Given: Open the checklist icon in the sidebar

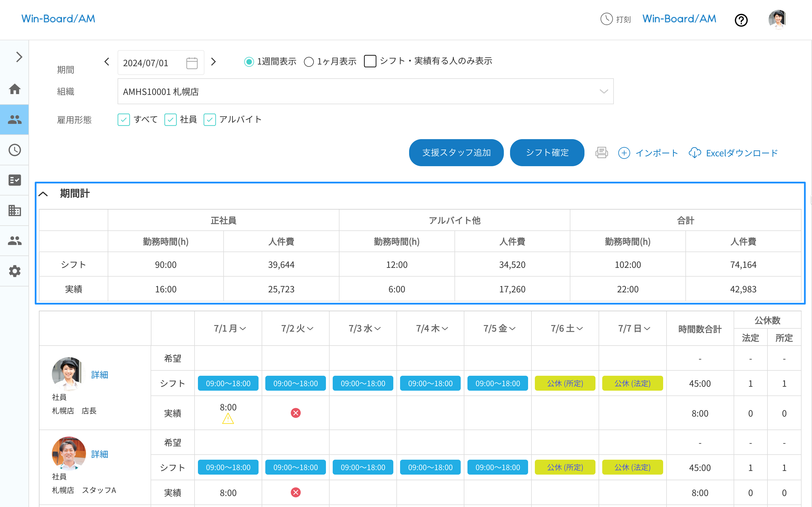Looking at the screenshot, I should 14,180.
